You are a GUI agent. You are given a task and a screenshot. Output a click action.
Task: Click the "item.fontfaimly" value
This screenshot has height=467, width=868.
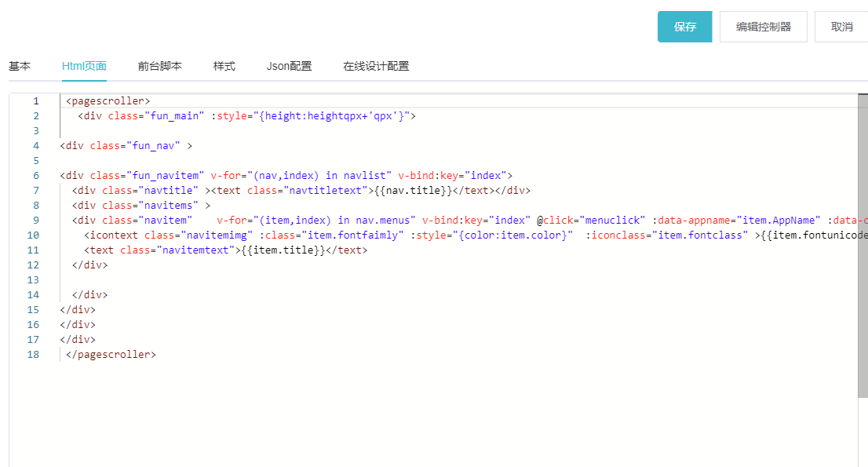352,235
